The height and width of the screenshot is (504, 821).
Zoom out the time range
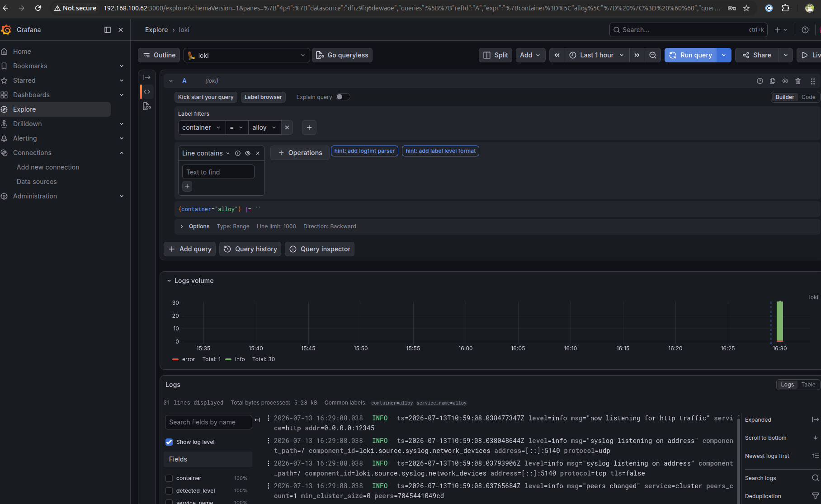point(653,55)
